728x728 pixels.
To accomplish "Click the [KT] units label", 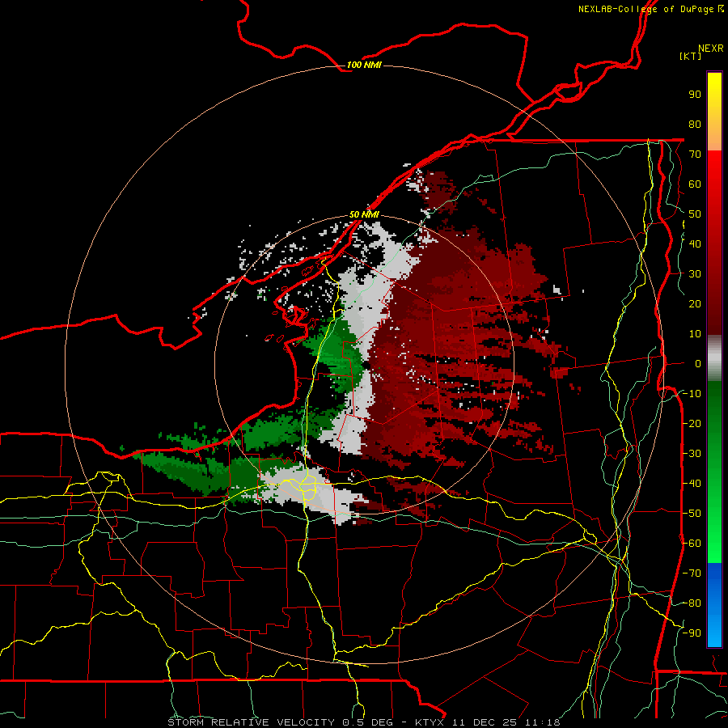I will (x=691, y=56).
